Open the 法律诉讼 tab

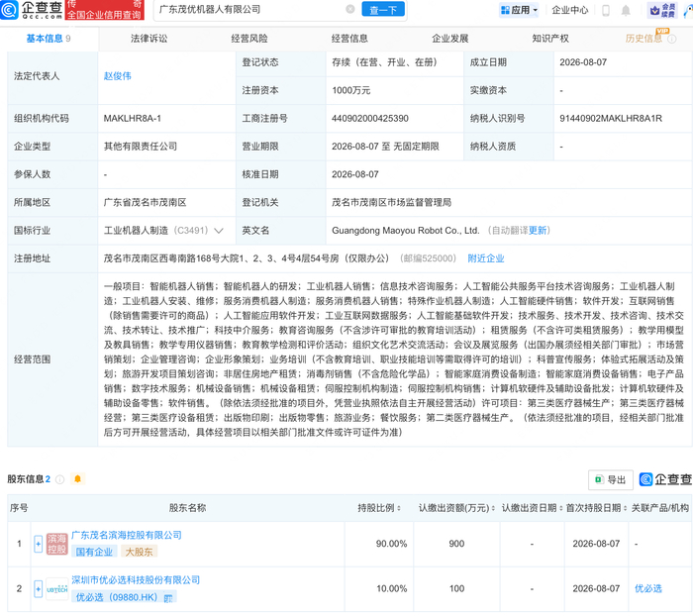point(148,39)
